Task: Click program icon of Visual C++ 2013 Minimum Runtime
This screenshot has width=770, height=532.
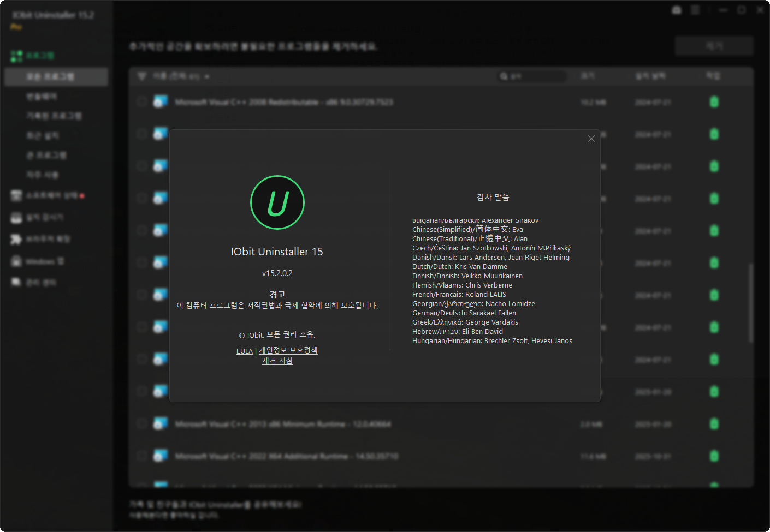Action: coord(160,423)
